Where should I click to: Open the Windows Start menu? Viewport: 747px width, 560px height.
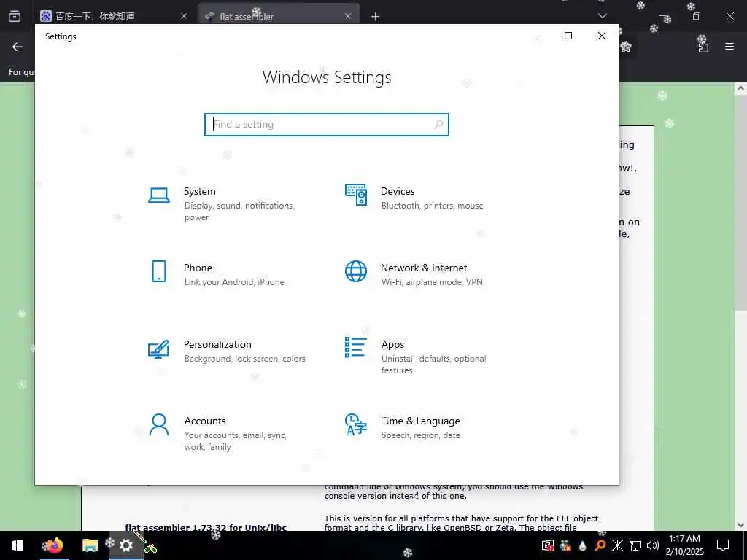pos(18,545)
